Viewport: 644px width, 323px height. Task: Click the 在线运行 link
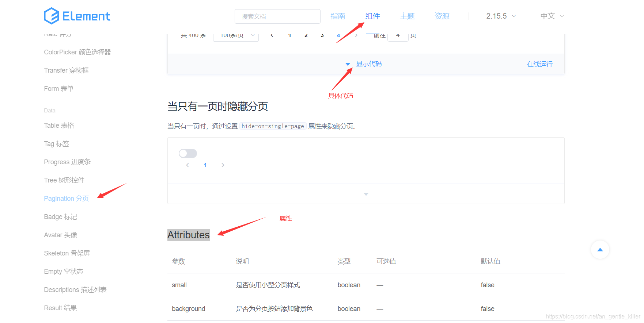pyautogui.click(x=539, y=64)
